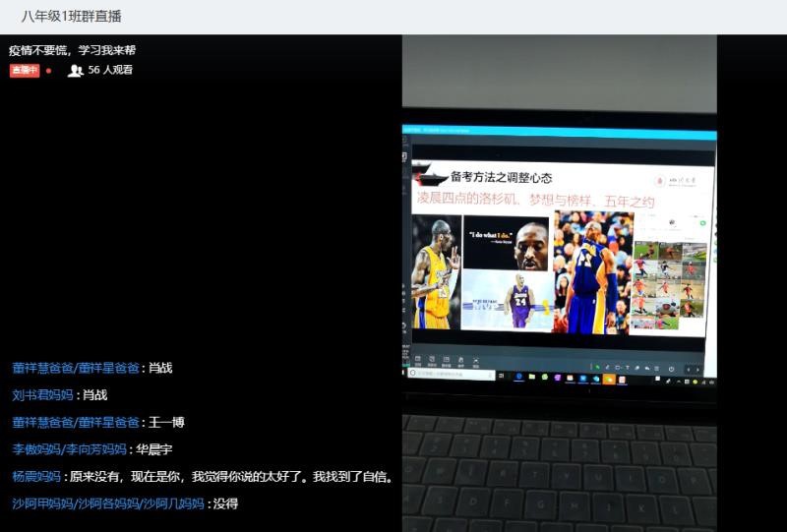Select the 杨震妈妈 username in chat
Screen dimensions: 787x532
pos(35,477)
